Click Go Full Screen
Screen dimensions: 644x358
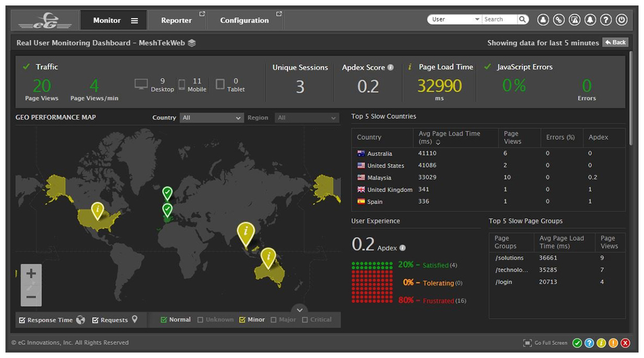(x=546, y=343)
